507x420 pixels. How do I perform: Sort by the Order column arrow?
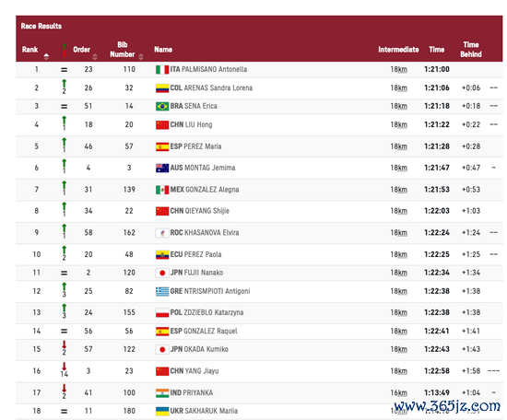pyautogui.click(x=95, y=57)
